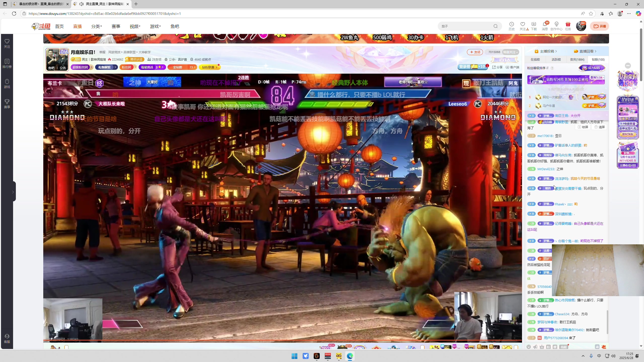The height and width of the screenshot is (362, 644).
Task: Click the 客户端 client download icon
Action: pyautogui.click(x=512, y=67)
